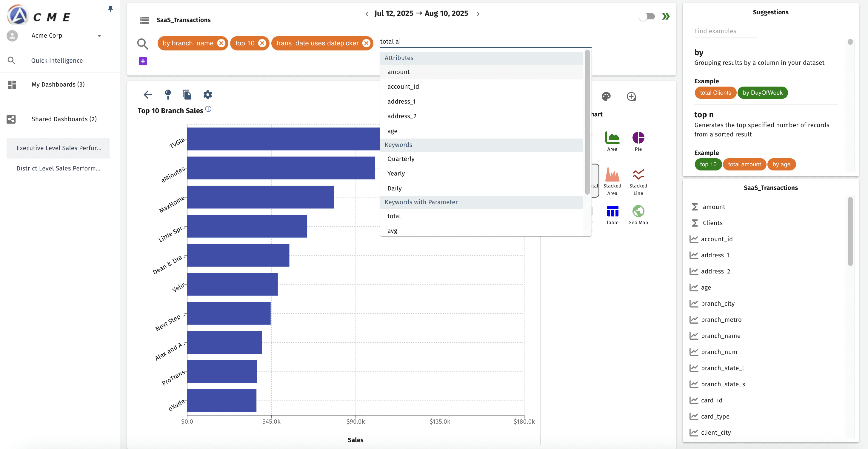Click the pin sidebar icon
868x449 pixels.
point(110,9)
